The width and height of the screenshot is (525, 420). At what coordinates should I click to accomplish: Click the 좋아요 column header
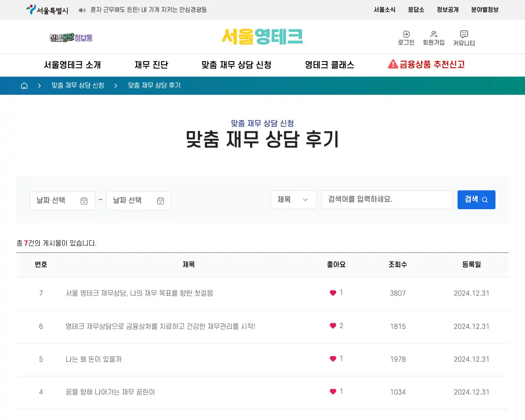(x=336, y=265)
